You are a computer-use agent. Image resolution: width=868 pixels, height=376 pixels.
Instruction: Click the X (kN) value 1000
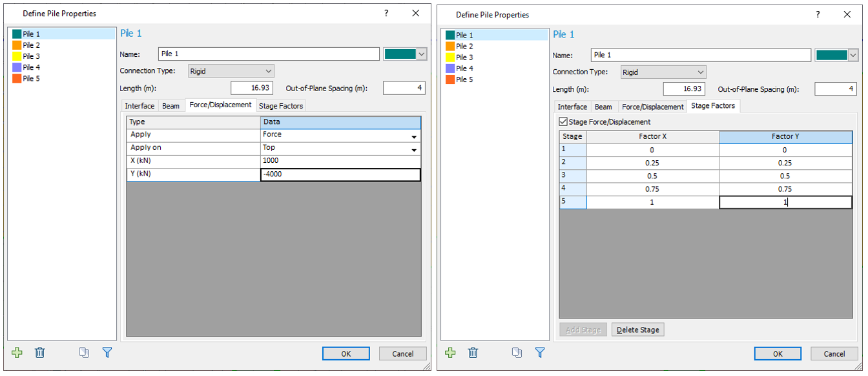(x=340, y=162)
